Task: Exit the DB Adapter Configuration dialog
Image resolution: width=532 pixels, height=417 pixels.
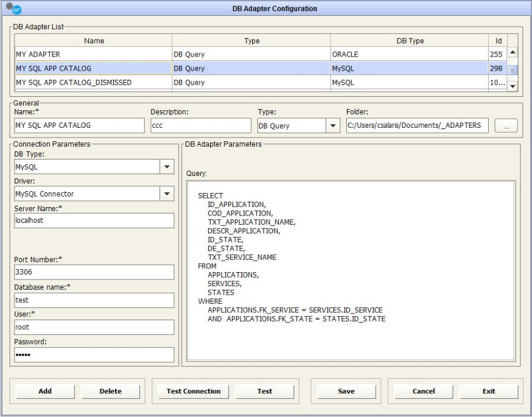Action: [488, 391]
